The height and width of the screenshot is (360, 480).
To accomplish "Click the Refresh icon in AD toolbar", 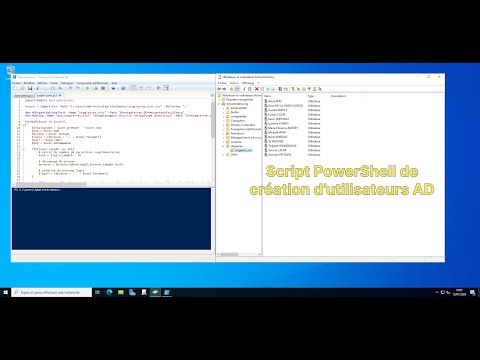I will pos(268,89).
